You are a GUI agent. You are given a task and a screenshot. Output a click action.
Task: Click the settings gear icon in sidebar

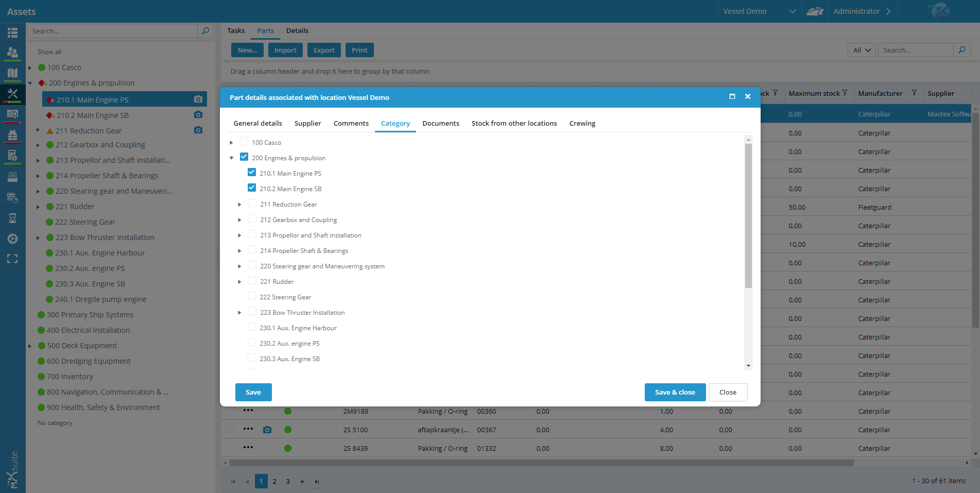tap(12, 239)
